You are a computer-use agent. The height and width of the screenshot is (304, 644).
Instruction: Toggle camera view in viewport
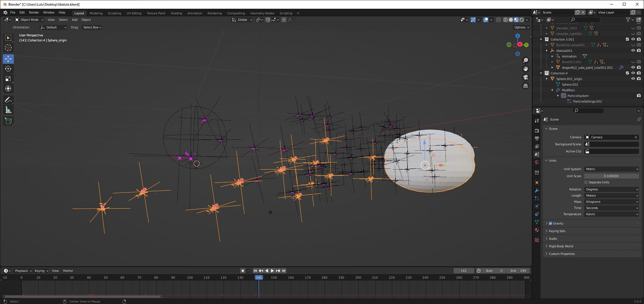[x=525, y=77]
